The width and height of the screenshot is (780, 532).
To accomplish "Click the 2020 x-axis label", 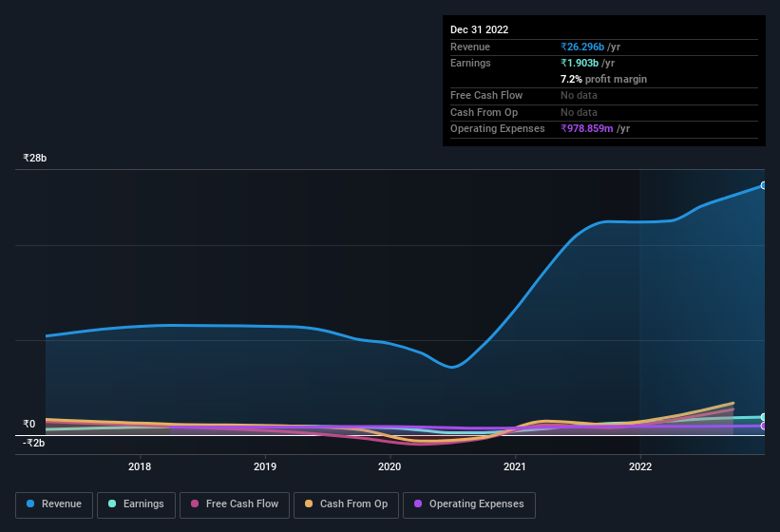I will coord(390,466).
